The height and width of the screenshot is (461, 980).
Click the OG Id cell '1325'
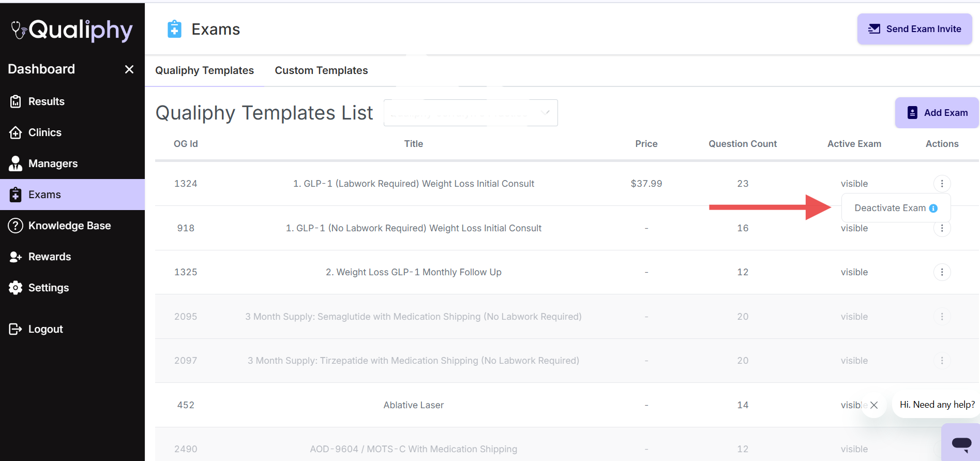[186, 272]
